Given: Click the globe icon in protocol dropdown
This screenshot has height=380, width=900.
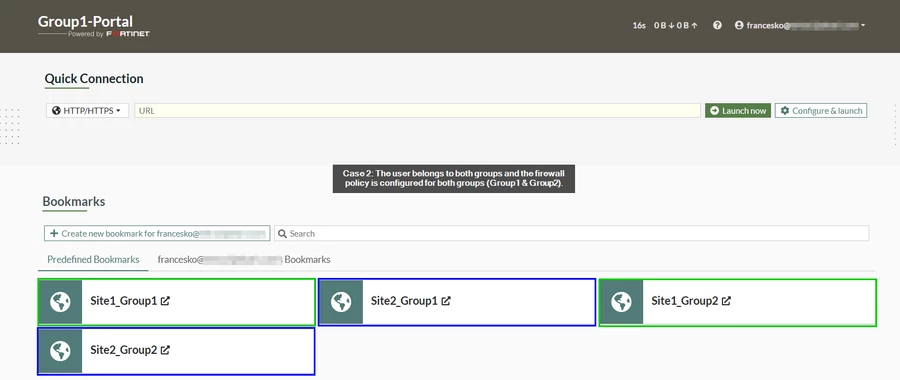Looking at the screenshot, I should [56, 111].
